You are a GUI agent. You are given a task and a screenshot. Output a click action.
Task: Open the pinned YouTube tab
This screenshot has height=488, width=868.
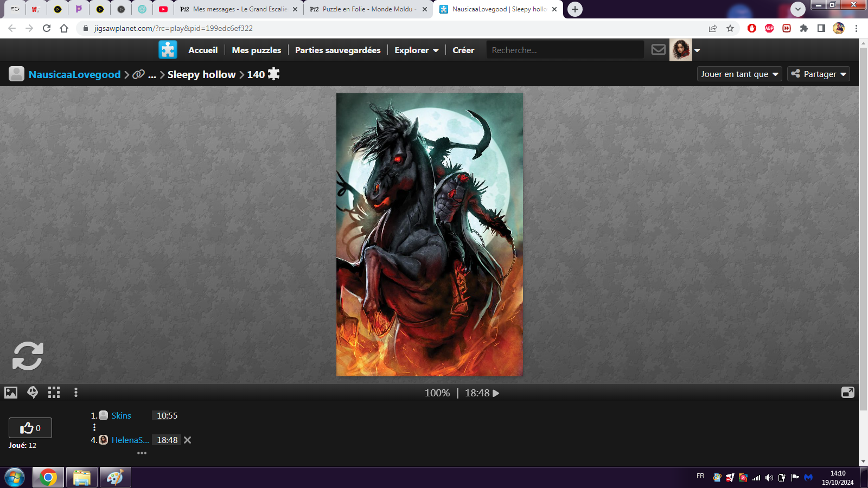[x=163, y=9]
